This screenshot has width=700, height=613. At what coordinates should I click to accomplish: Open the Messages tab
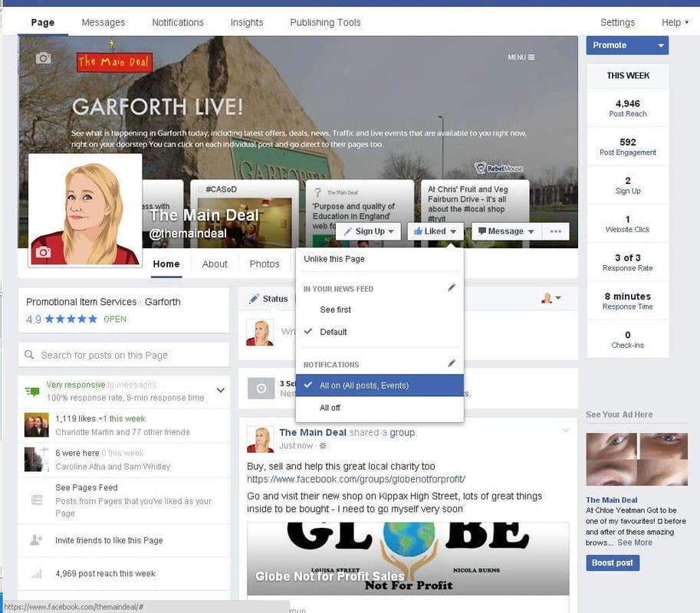[x=104, y=22]
